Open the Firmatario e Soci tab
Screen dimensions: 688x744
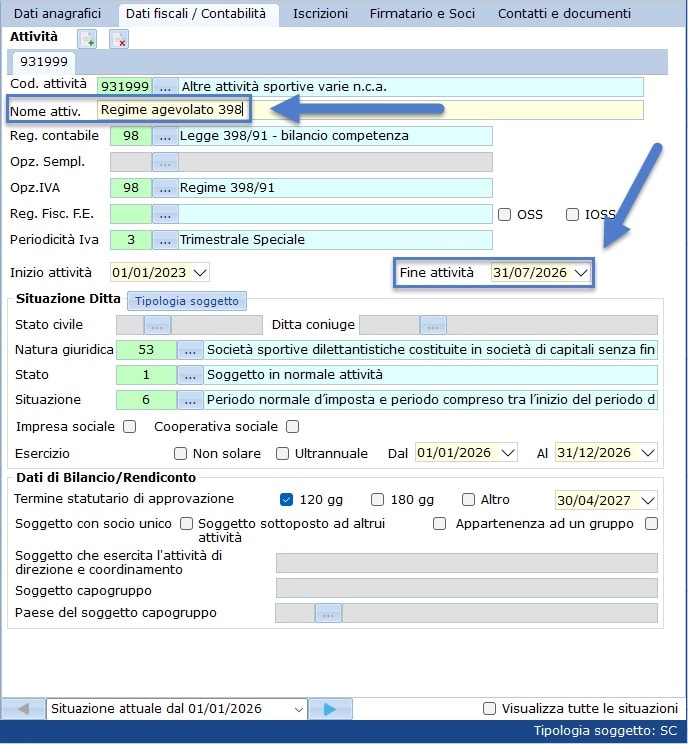[x=422, y=14]
